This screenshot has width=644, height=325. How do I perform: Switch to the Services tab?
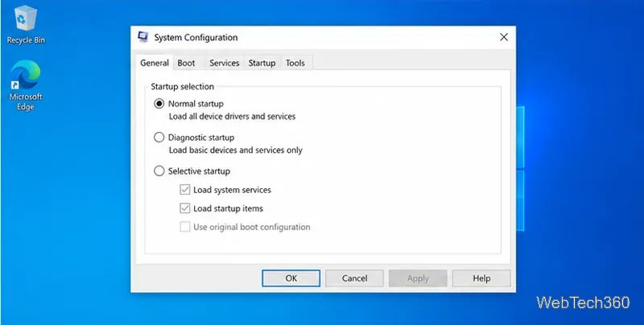click(225, 64)
